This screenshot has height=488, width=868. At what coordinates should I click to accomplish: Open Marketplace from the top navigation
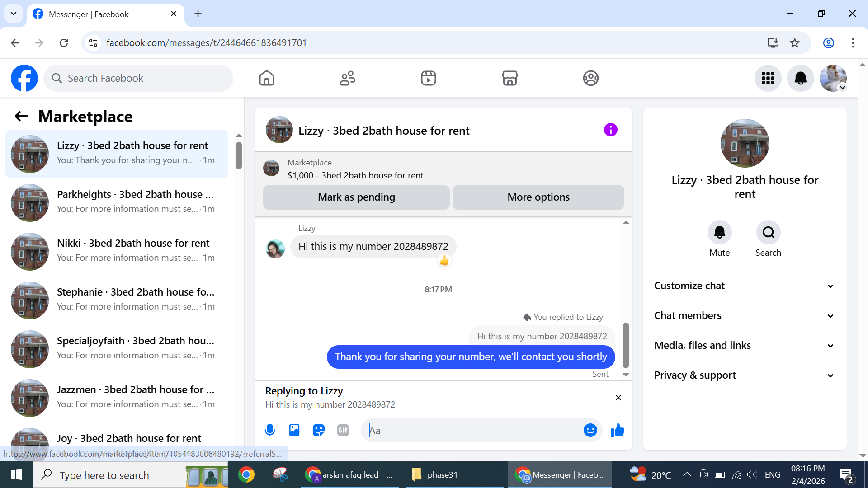pos(509,78)
